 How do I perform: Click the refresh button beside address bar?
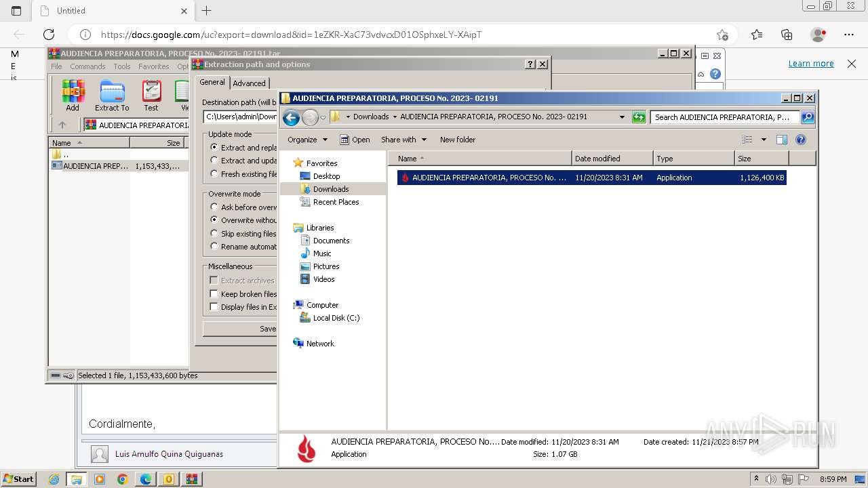pyautogui.click(x=639, y=117)
